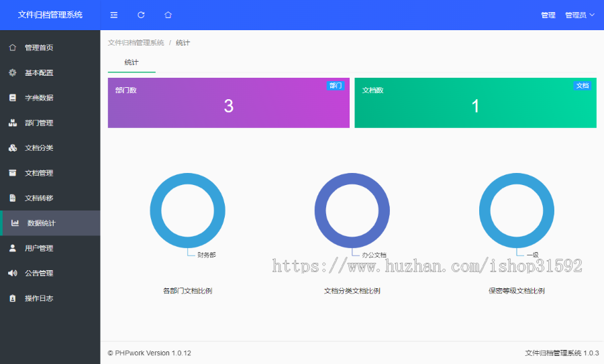Open the 文档转移 menu item

click(50, 198)
